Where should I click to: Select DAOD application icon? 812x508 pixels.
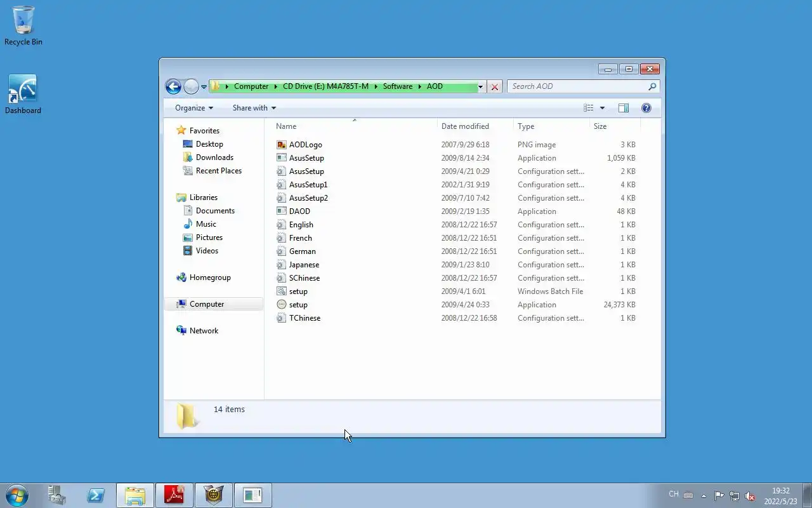click(282, 211)
